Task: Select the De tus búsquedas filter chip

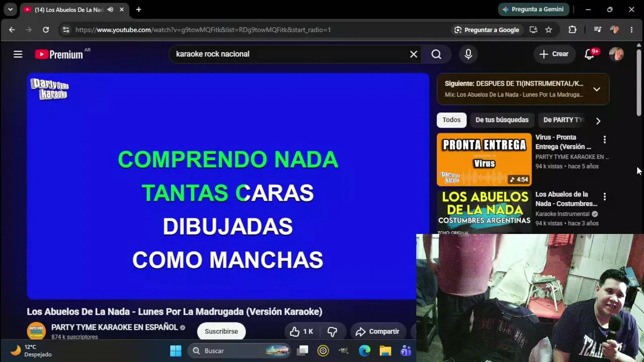Action: [x=502, y=120]
